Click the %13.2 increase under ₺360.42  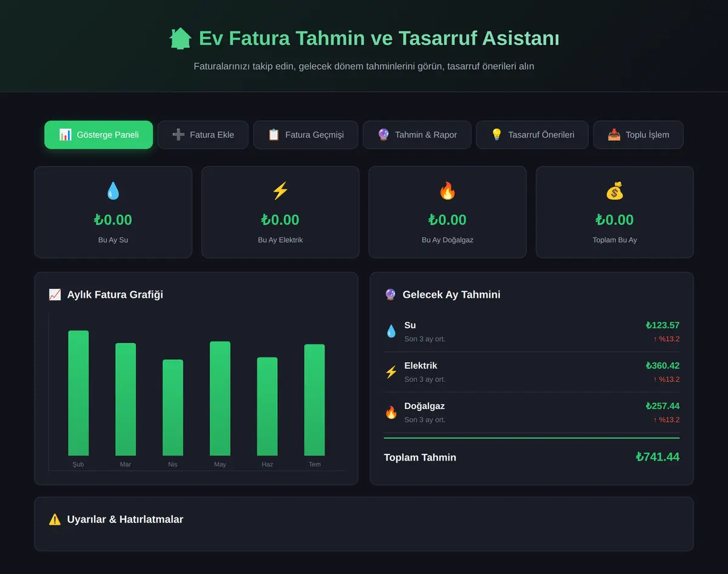[666, 379]
